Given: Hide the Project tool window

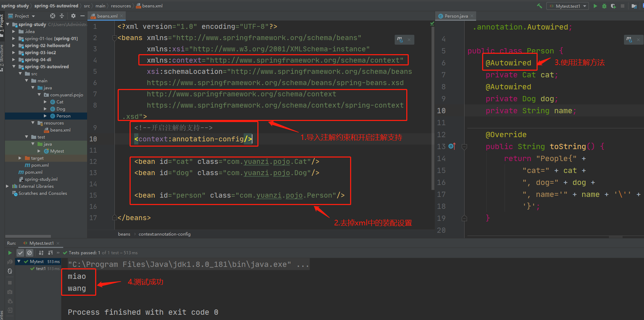Looking at the screenshot, I should click(x=83, y=16).
